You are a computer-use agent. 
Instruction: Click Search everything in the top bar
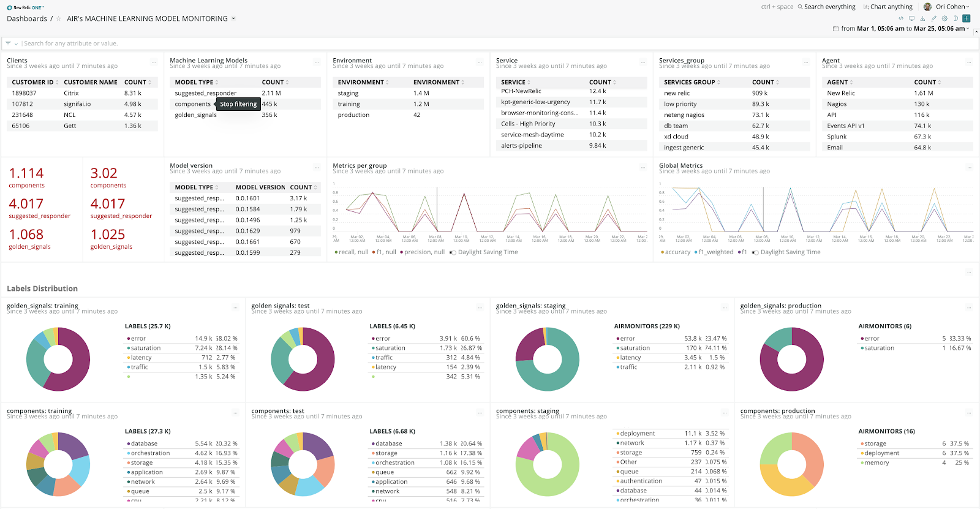coord(830,7)
